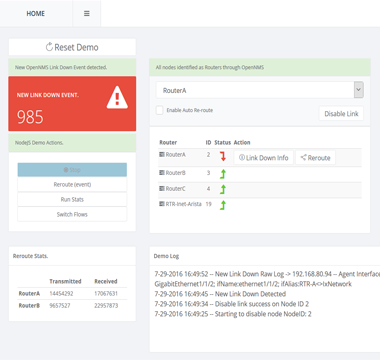Open Link Down Info for RouterA
The height and width of the screenshot is (360, 380).
tap(264, 158)
